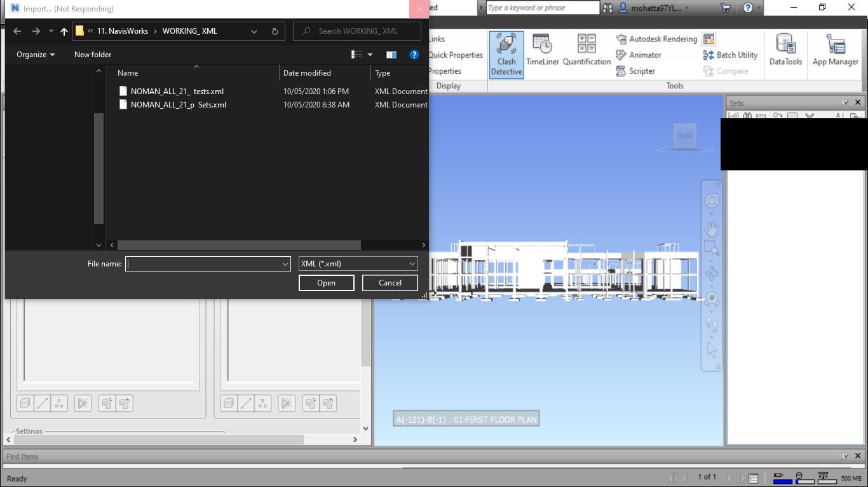Select the Look Around tool
Image resolution: width=868 pixels, height=487 pixels.
[712, 298]
